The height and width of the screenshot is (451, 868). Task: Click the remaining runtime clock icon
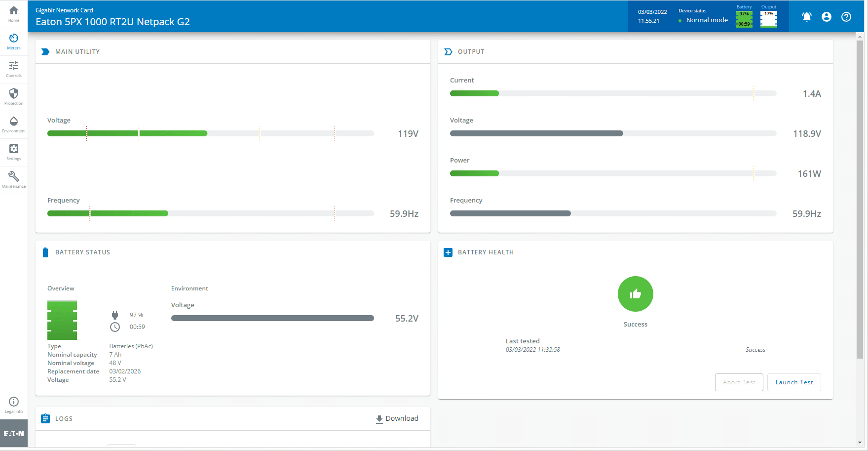(115, 327)
